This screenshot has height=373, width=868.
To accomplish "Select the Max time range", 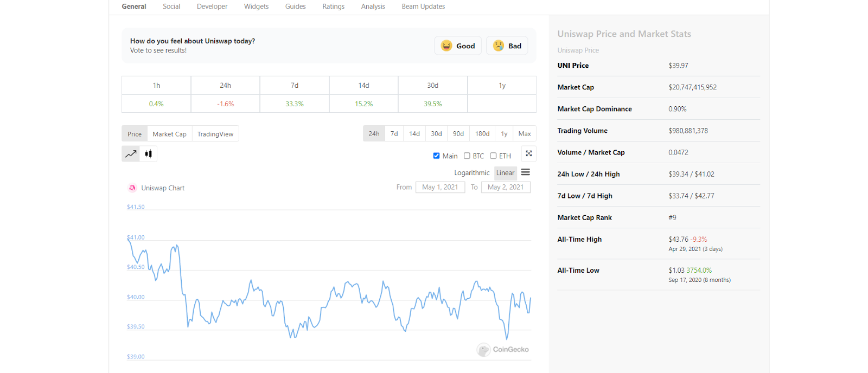I will [525, 134].
